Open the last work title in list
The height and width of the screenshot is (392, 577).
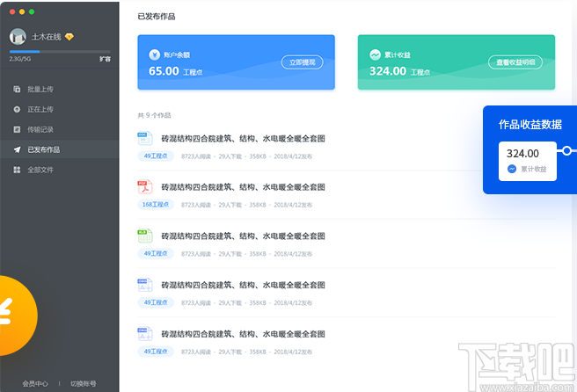pos(244,334)
